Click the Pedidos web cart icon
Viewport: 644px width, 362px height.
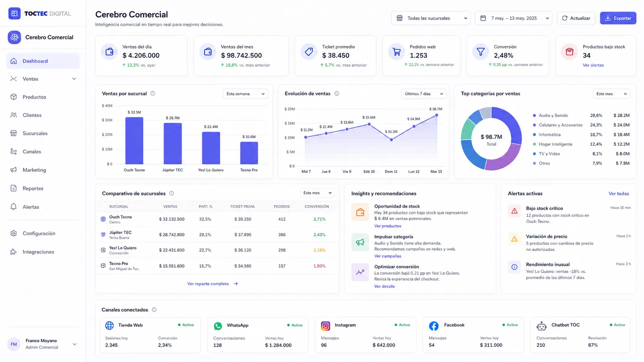pos(396,52)
